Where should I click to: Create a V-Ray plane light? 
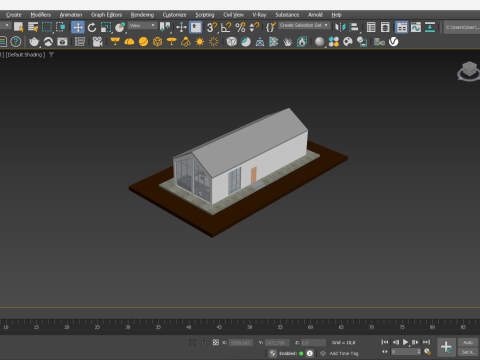(x=115, y=42)
